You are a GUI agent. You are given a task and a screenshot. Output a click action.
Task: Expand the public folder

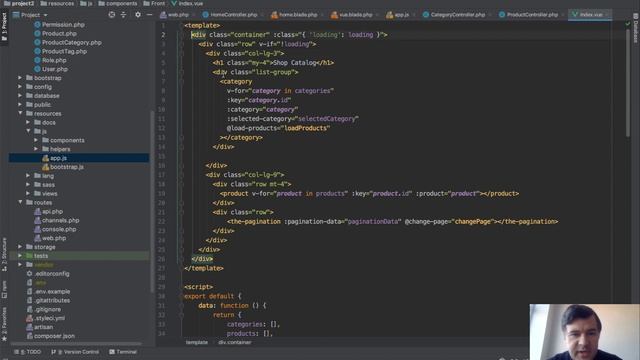click(x=20, y=104)
